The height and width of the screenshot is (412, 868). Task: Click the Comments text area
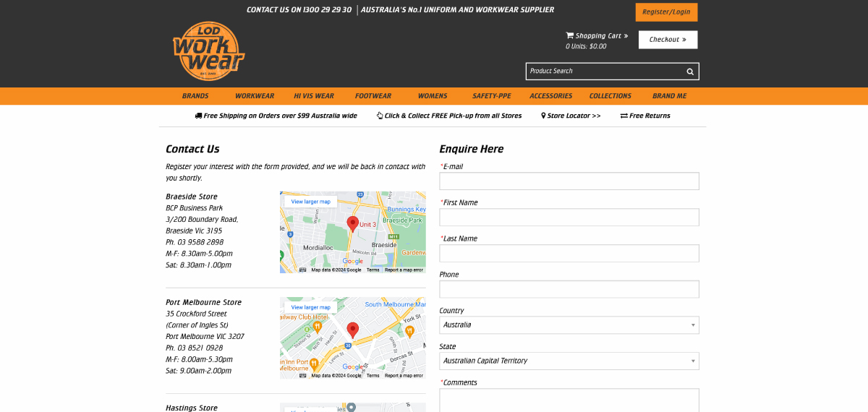(x=569, y=400)
